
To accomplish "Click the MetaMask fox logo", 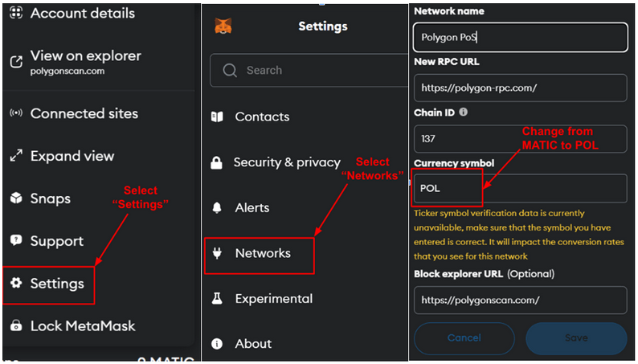I will (x=223, y=27).
